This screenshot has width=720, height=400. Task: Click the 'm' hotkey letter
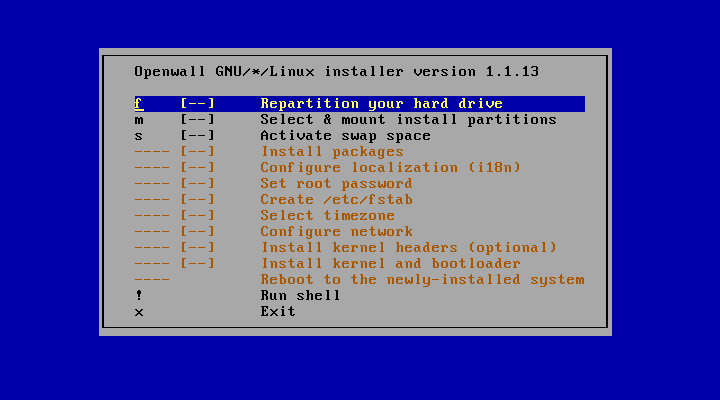coord(139,120)
